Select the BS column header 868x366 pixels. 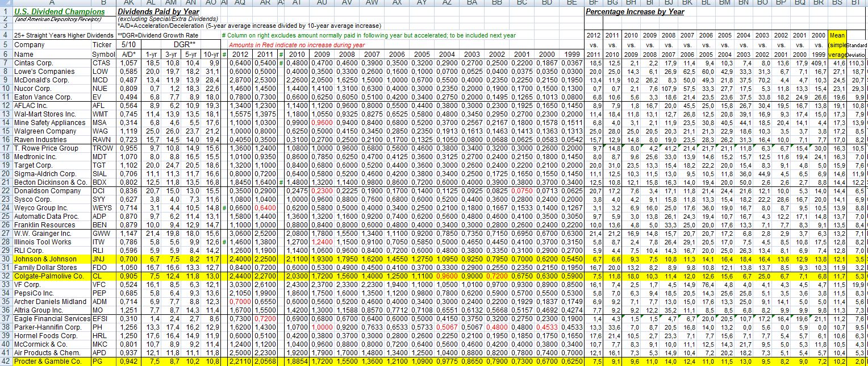point(837,3)
